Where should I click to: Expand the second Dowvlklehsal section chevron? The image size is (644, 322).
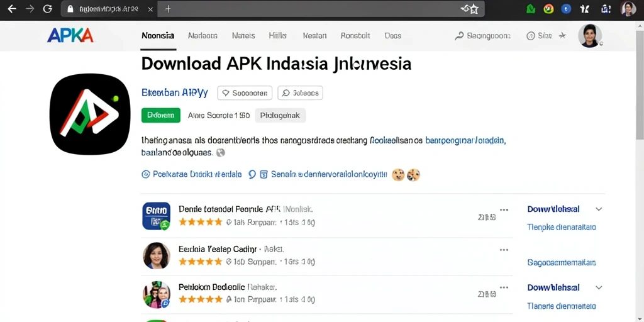[599, 287]
